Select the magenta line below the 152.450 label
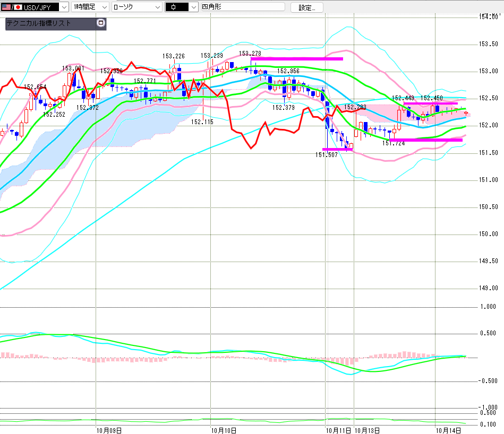 [430, 103]
